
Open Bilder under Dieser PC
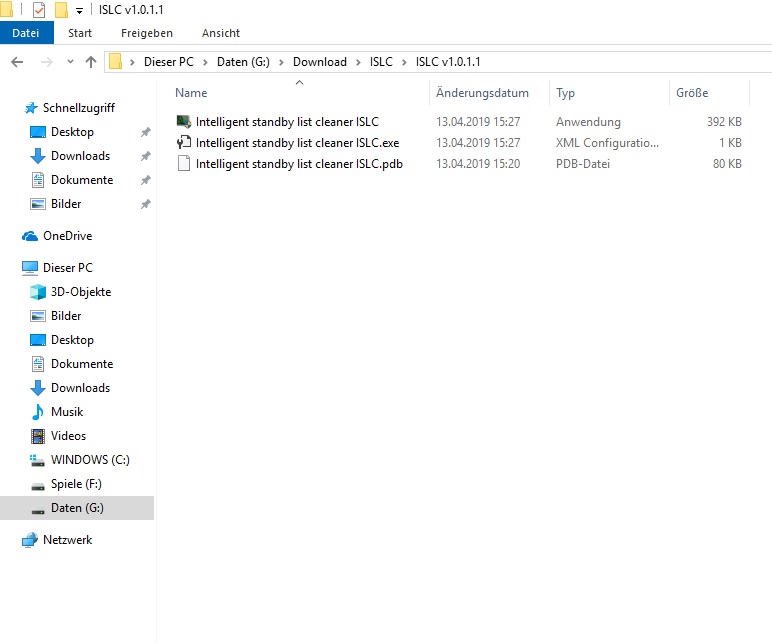point(66,316)
